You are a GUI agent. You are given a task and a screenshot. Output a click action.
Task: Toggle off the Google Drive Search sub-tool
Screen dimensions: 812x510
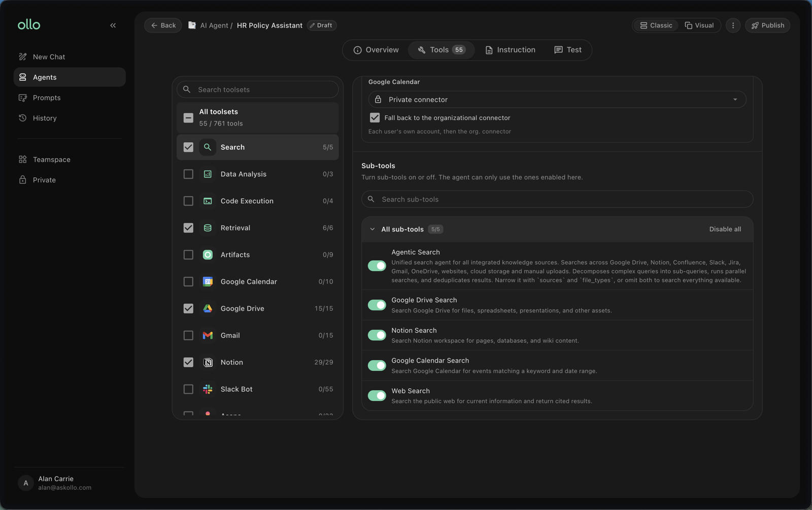(377, 305)
